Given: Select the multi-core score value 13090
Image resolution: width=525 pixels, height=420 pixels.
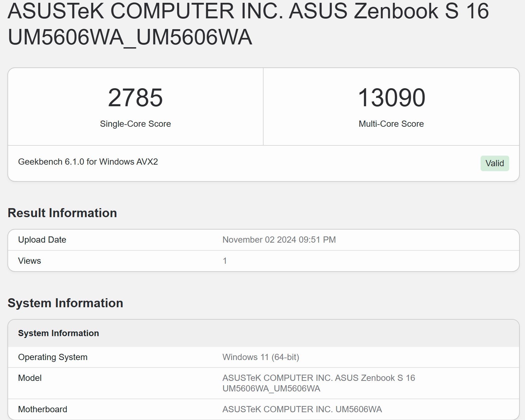Looking at the screenshot, I should [x=391, y=98].
